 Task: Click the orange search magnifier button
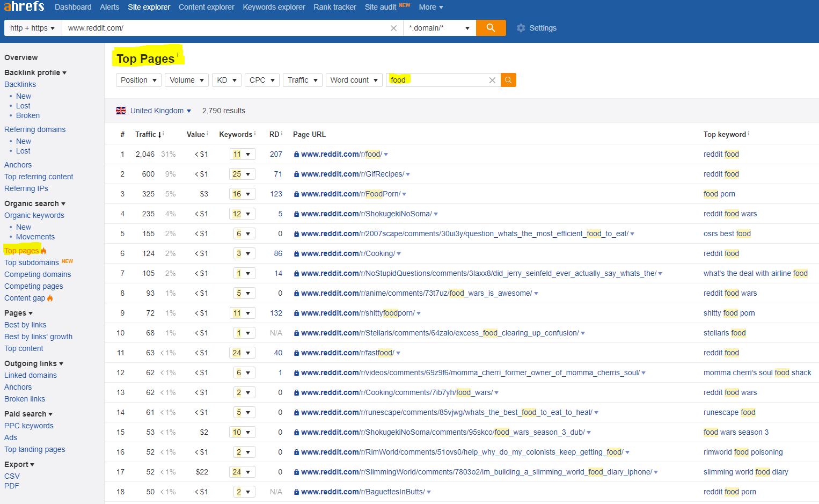point(491,28)
